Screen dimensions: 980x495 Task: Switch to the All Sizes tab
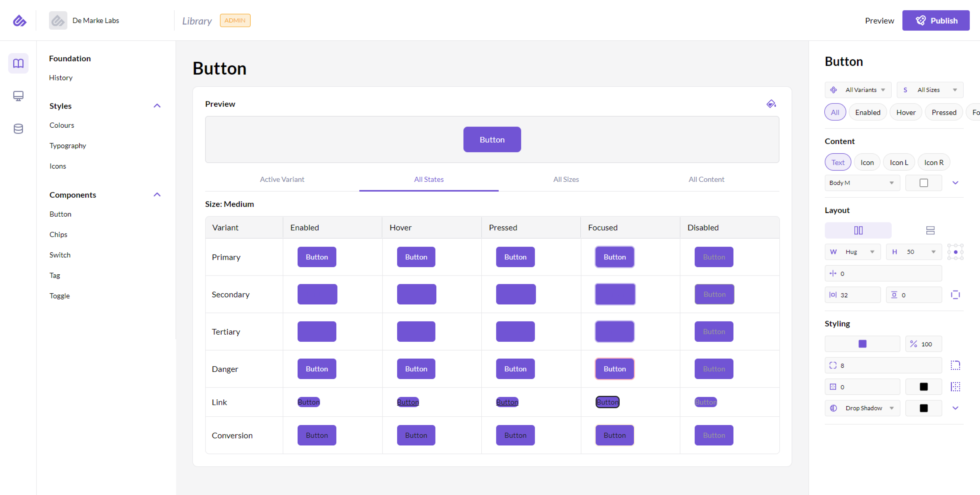566,179
